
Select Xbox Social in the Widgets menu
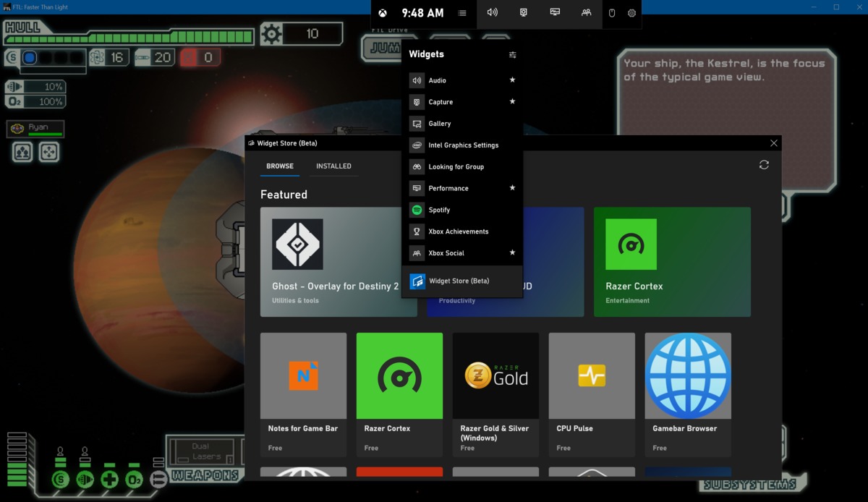(x=462, y=253)
